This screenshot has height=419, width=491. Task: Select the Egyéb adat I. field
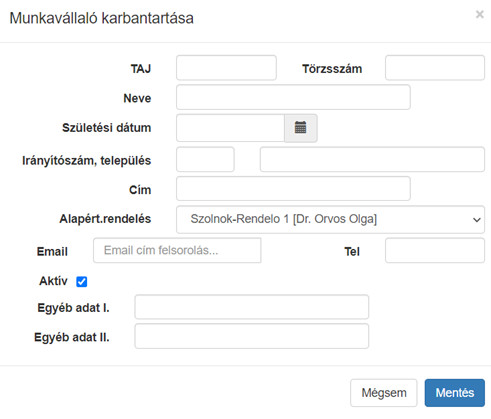252,307
